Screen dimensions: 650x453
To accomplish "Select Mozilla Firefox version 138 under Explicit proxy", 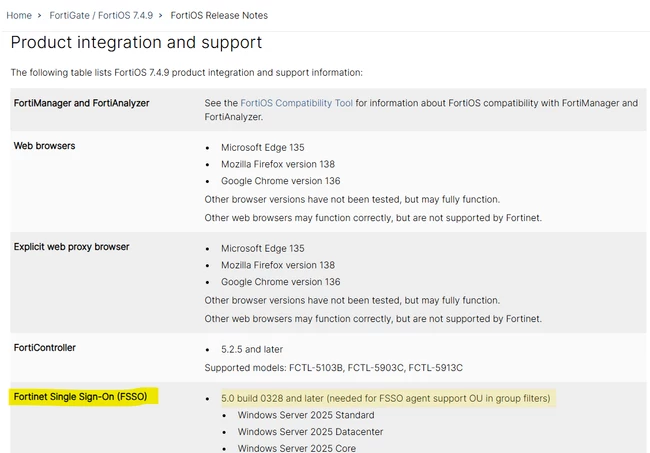I will pos(278,265).
